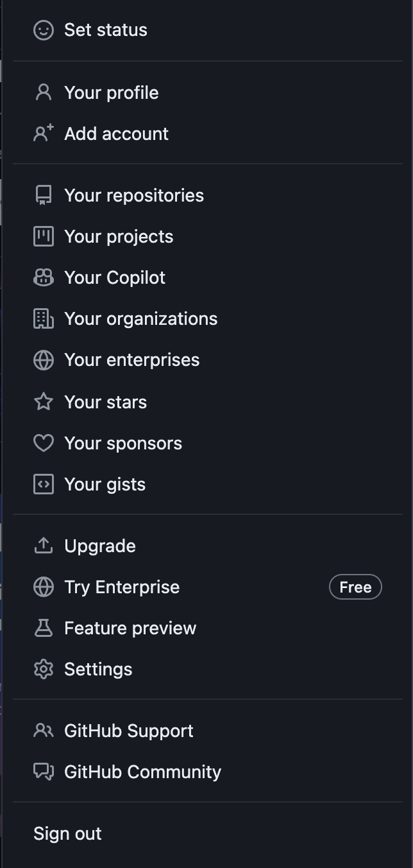Click the person icon beside Your profile
This screenshot has width=413, height=868.
44,92
